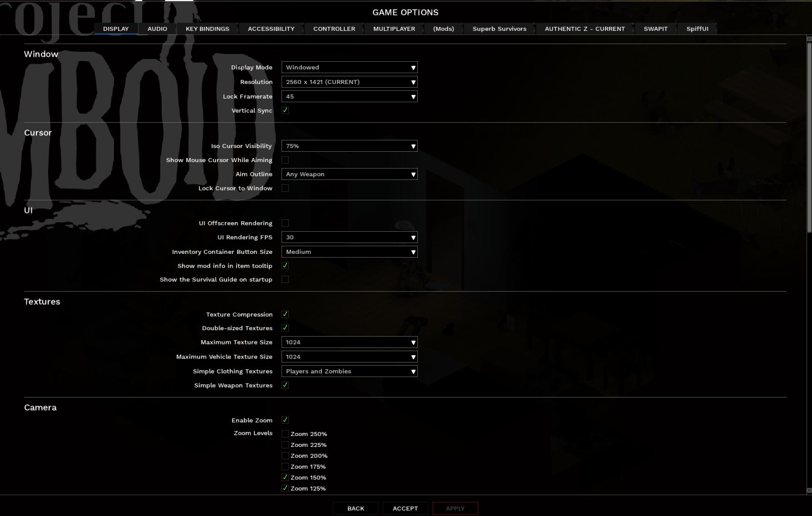Viewport: 812px width, 516px height.
Task: Tick the Lock Cursor to Window checkbox
Action: [x=285, y=188]
